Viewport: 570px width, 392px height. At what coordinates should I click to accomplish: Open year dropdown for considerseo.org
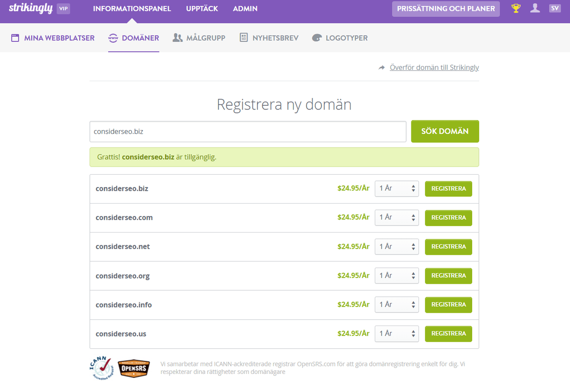[x=397, y=275]
